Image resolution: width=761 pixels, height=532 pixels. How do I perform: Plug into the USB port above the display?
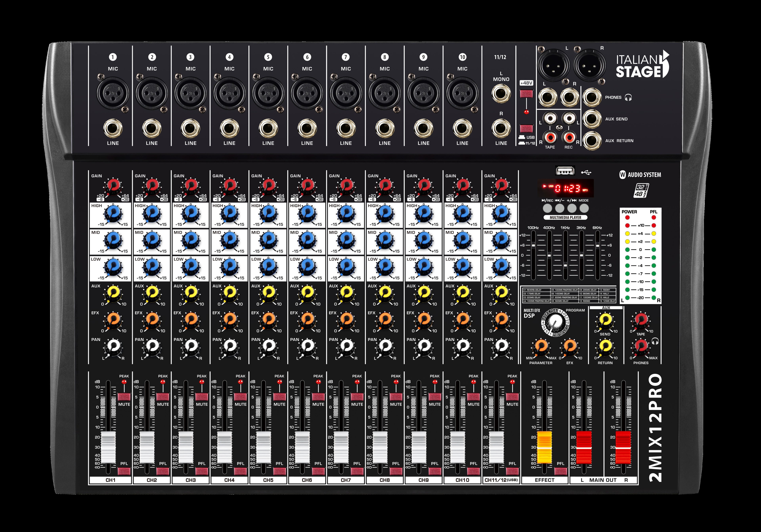pyautogui.click(x=565, y=171)
